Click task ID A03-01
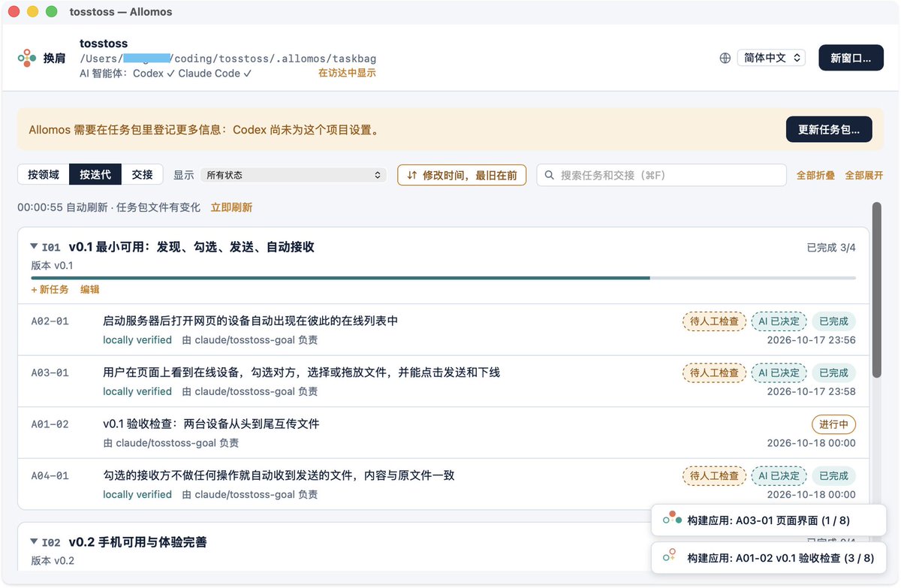This screenshot has height=588, width=901. coord(50,372)
